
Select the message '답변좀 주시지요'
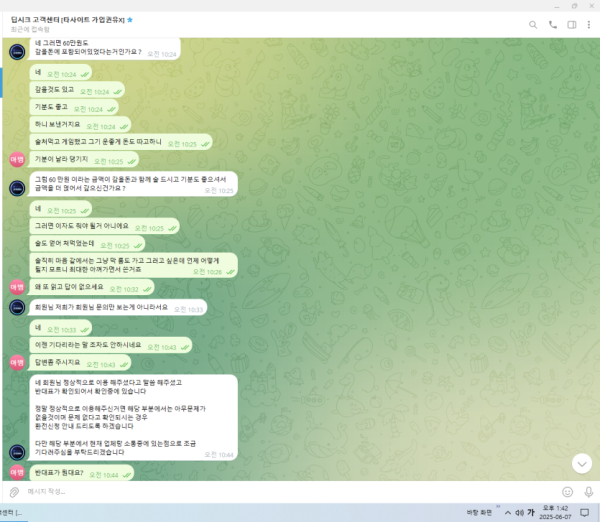tap(80, 363)
